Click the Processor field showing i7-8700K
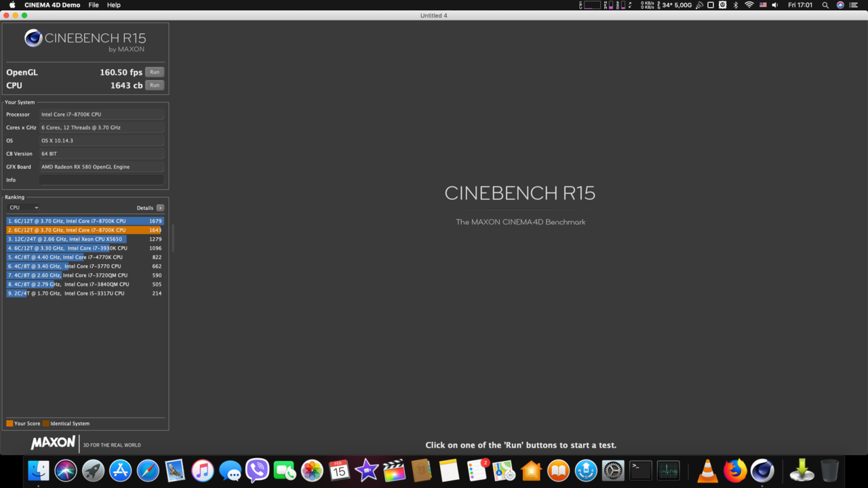The width and height of the screenshot is (868, 488). tap(102, 115)
